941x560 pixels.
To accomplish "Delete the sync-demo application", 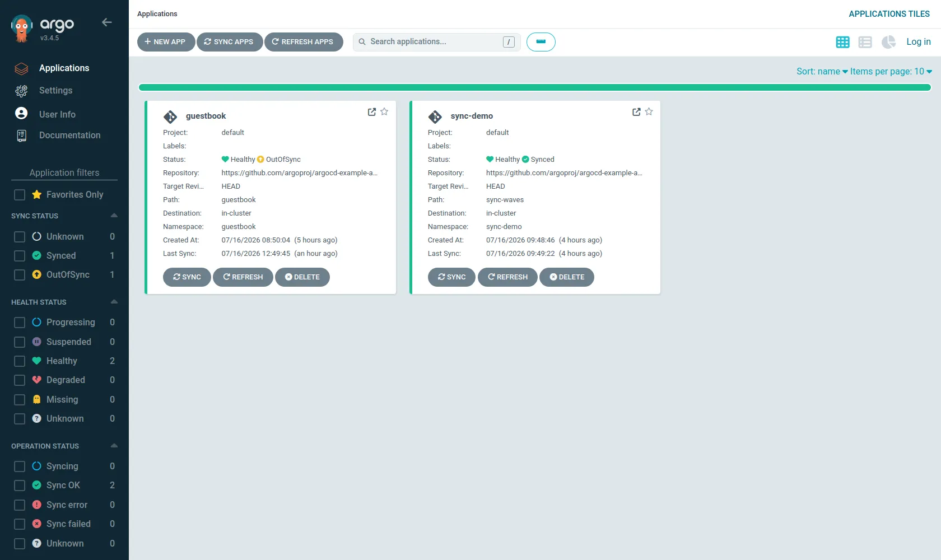I will 567,277.
